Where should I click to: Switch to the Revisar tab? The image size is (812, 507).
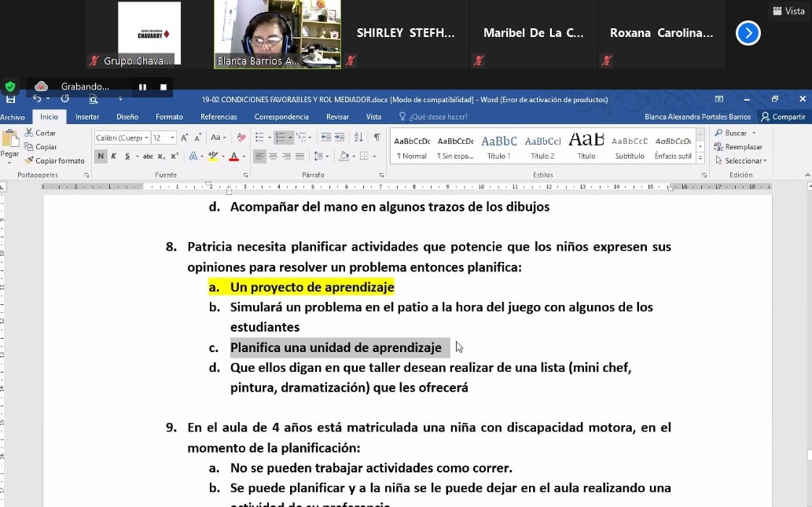tap(338, 117)
